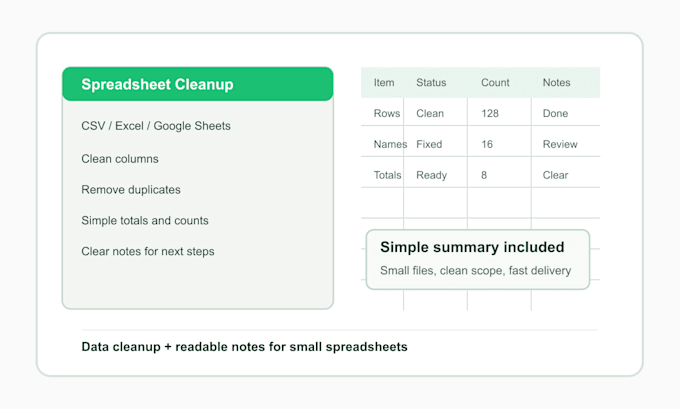Click the 'Clean columns' list item
Viewport: 680px width, 409px height.
(x=120, y=159)
